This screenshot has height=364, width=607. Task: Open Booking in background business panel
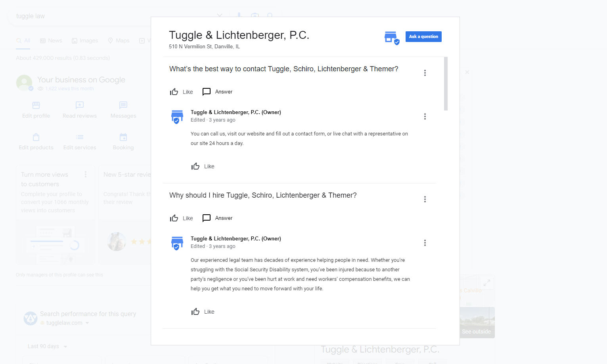pos(123,141)
